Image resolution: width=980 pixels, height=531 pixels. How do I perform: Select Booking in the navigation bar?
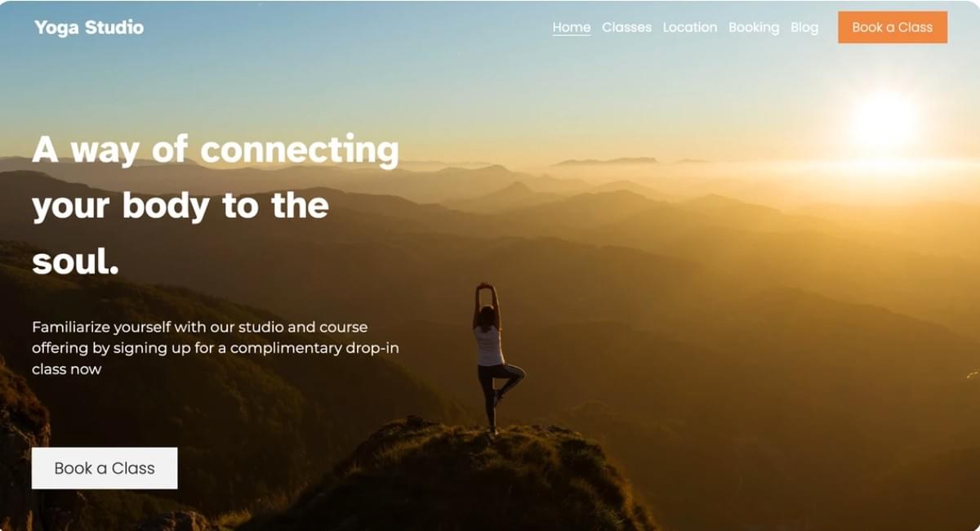click(754, 28)
